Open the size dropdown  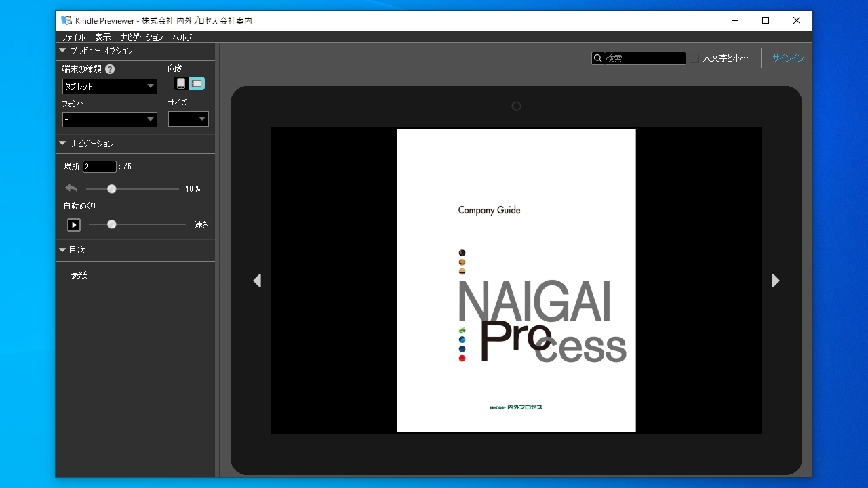189,119
